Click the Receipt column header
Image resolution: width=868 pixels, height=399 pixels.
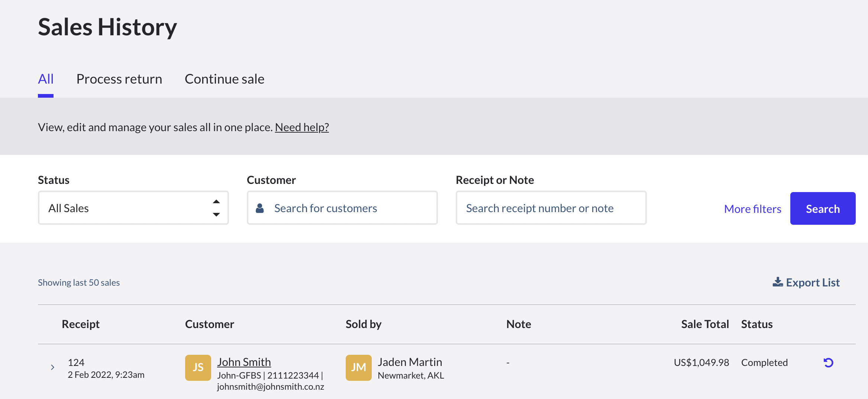click(81, 324)
